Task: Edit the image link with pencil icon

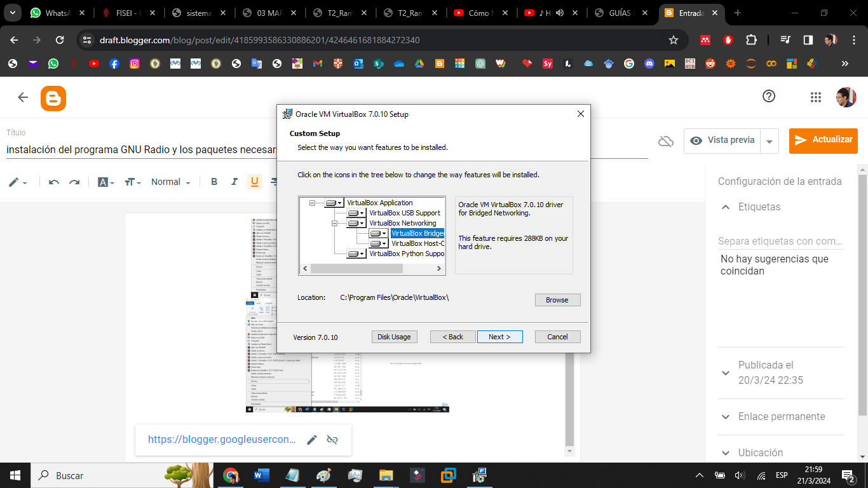Action: click(312, 440)
